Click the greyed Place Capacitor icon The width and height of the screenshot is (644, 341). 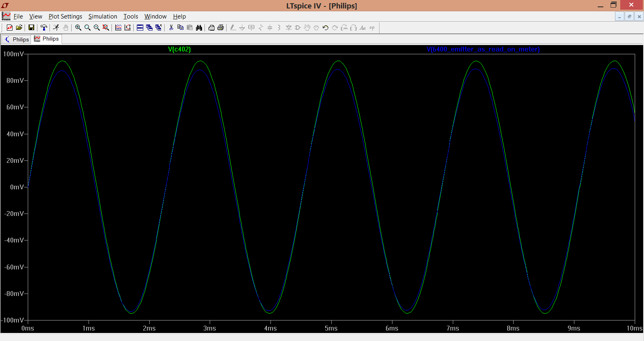(270, 27)
